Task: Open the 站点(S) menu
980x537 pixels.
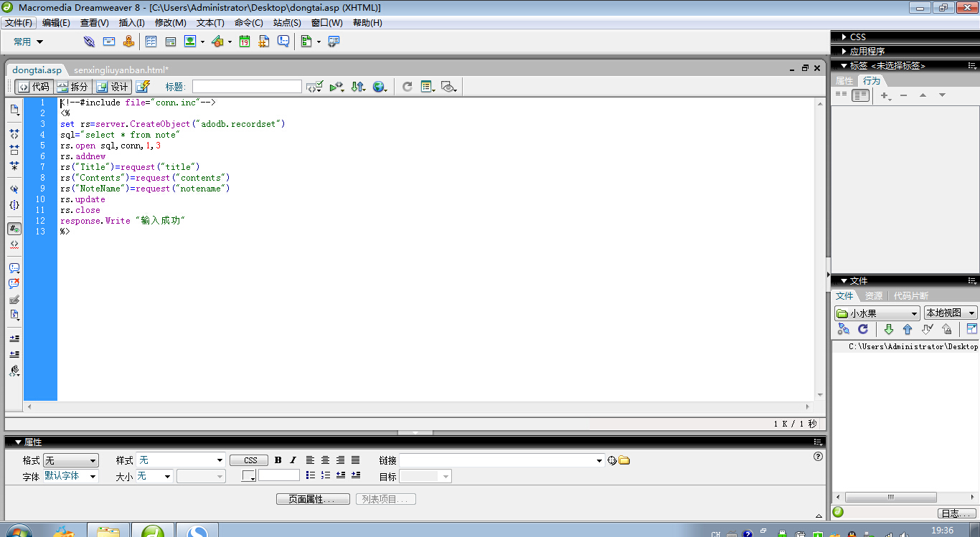Action: click(x=287, y=23)
